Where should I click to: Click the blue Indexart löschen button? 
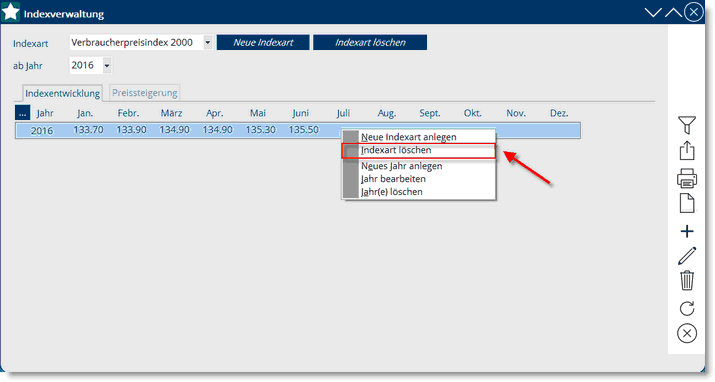coord(370,42)
